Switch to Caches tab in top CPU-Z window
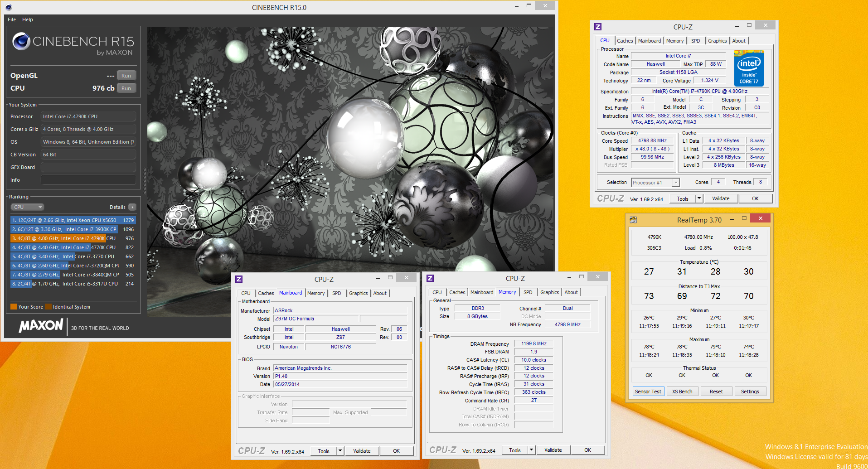 click(x=625, y=41)
